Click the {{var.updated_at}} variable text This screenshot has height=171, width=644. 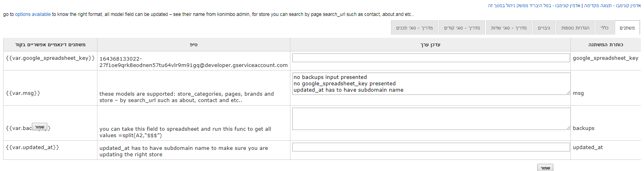point(33,147)
